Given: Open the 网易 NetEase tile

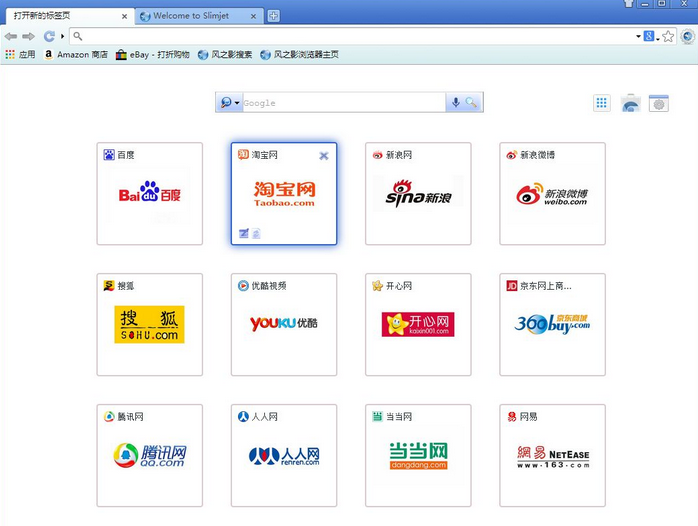Looking at the screenshot, I should [x=552, y=455].
